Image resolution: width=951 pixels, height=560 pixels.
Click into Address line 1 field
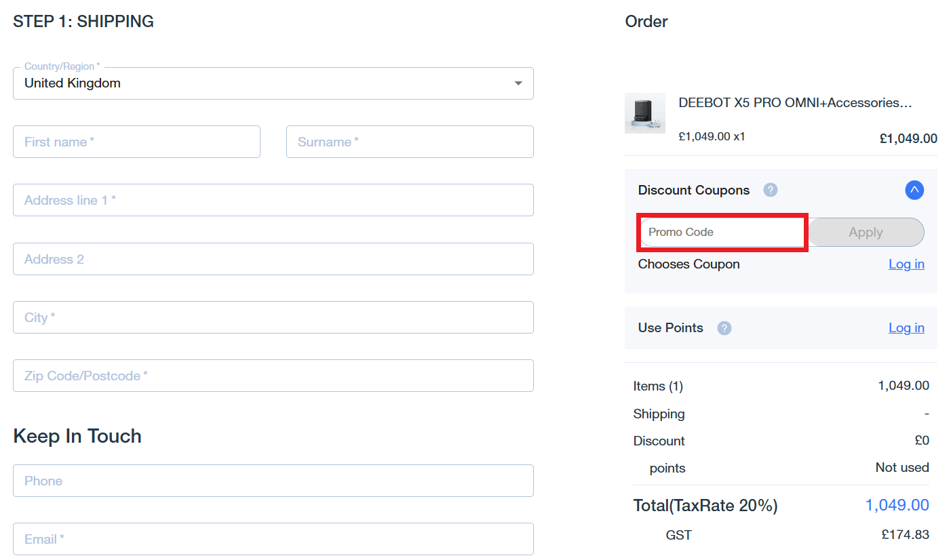click(x=273, y=200)
